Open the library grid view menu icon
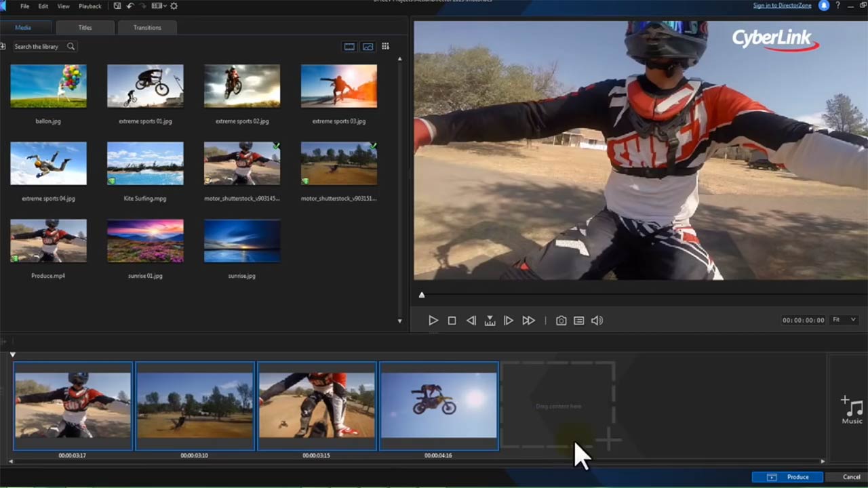 [385, 47]
